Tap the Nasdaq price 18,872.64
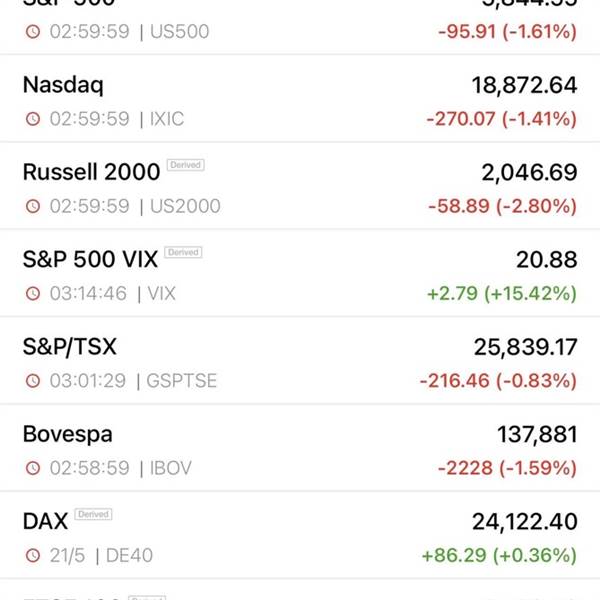Viewport: 600px width, 600px height. pyautogui.click(x=524, y=85)
